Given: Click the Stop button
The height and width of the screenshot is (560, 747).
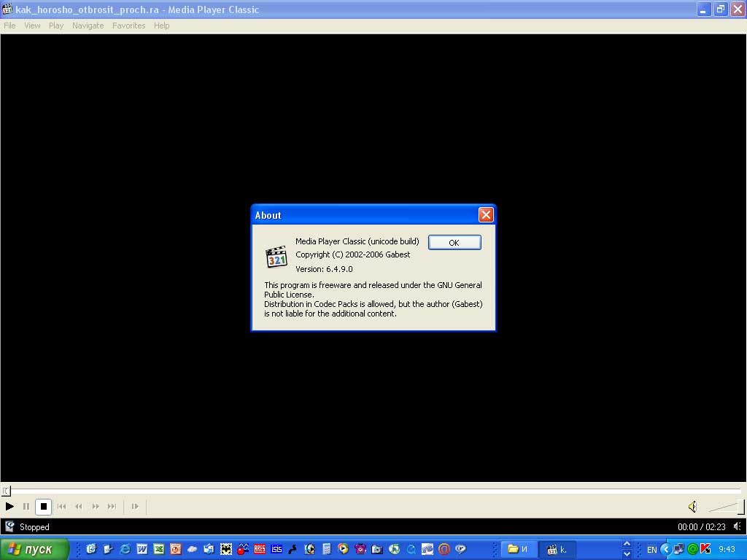Looking at the screenshot, I should coord(43,506).
